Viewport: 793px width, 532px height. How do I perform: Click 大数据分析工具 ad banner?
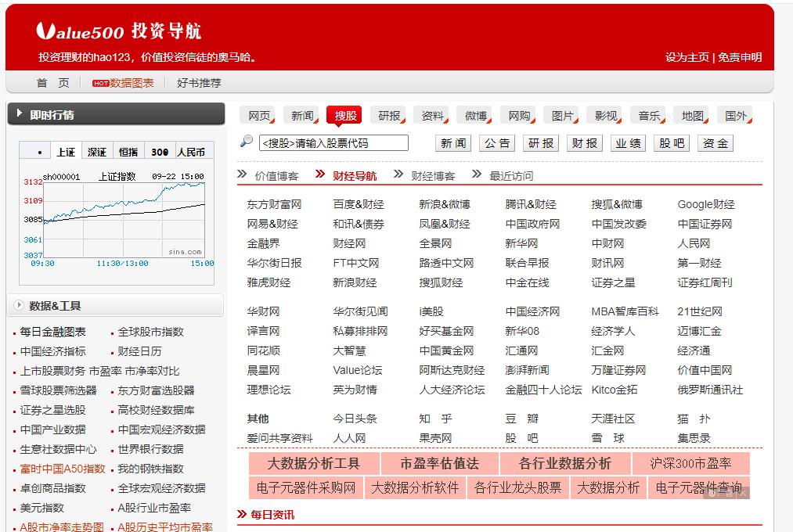tap(314, 463)
